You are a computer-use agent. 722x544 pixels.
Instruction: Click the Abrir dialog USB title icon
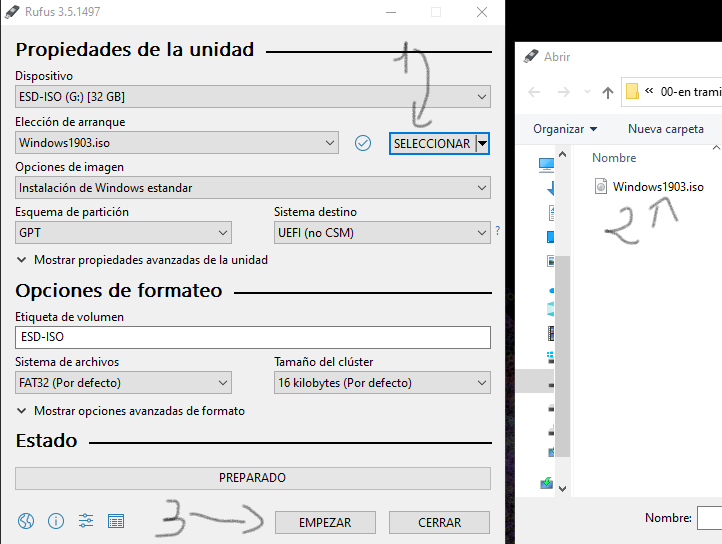point(531,56)
